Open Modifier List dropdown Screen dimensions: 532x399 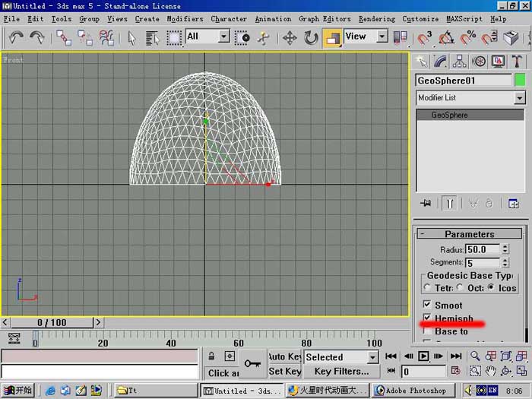pos(519,98)
